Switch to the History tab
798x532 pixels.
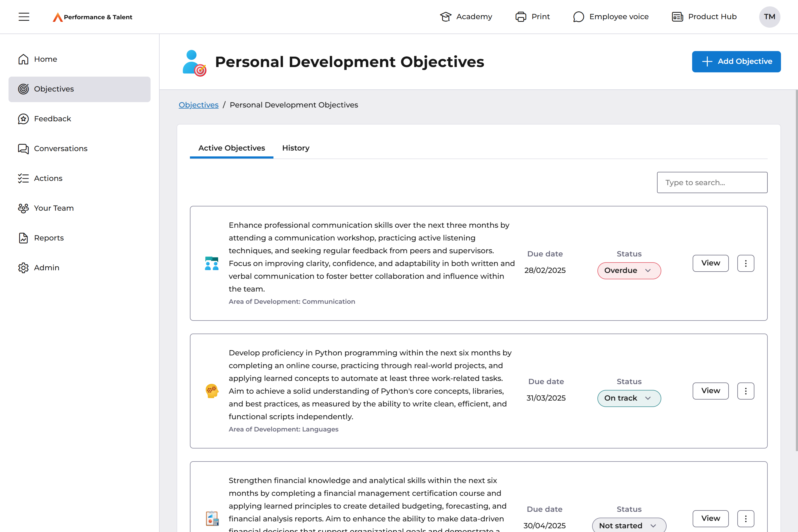296,148
